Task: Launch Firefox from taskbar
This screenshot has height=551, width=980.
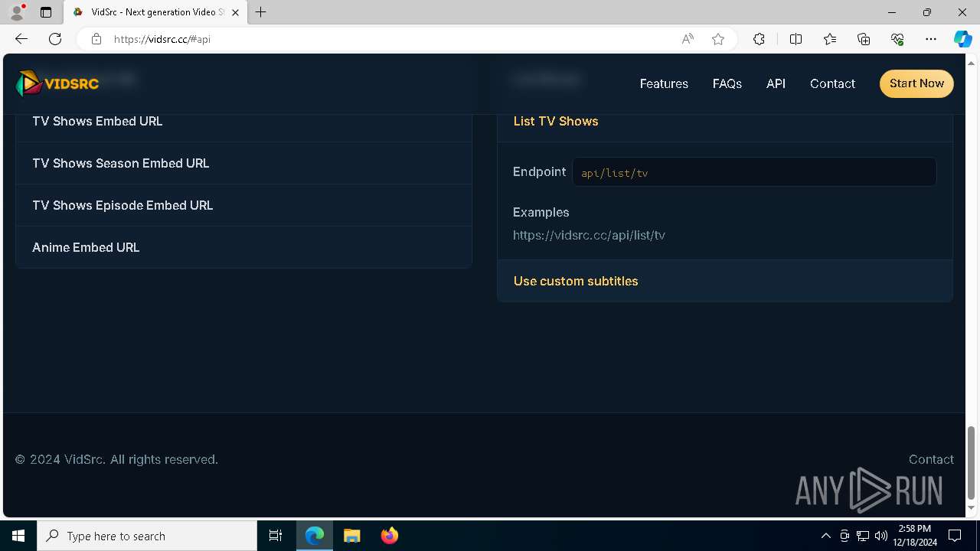Action: pos(389,536)
